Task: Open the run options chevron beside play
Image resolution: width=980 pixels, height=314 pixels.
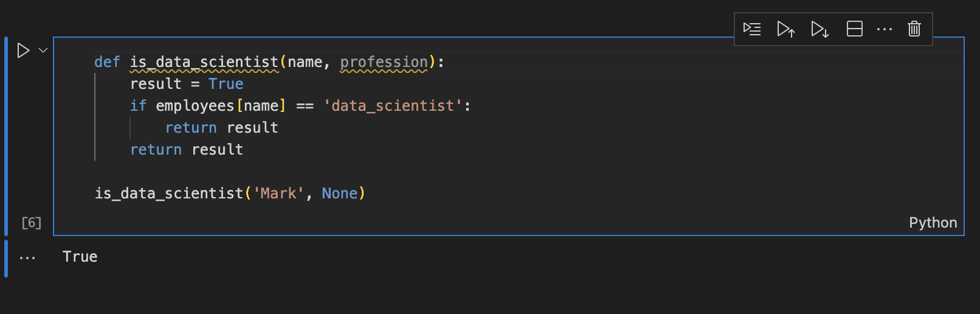Action: 43,51
